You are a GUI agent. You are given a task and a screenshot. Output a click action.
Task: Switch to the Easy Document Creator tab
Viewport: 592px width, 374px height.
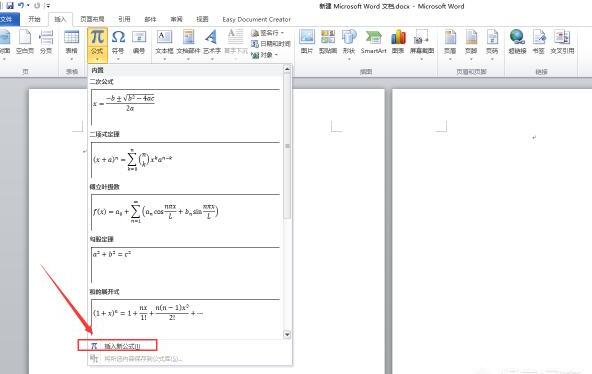coord(256,19)
